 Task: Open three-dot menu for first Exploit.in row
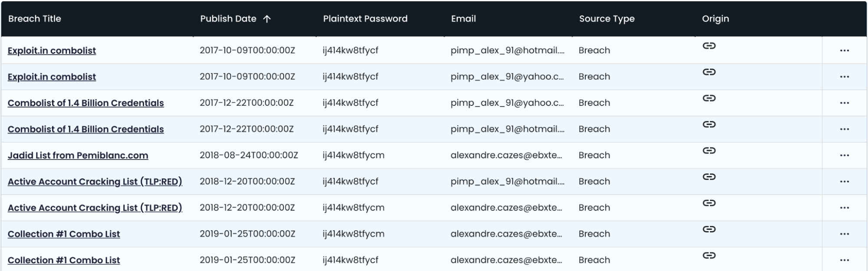point(845,51)
